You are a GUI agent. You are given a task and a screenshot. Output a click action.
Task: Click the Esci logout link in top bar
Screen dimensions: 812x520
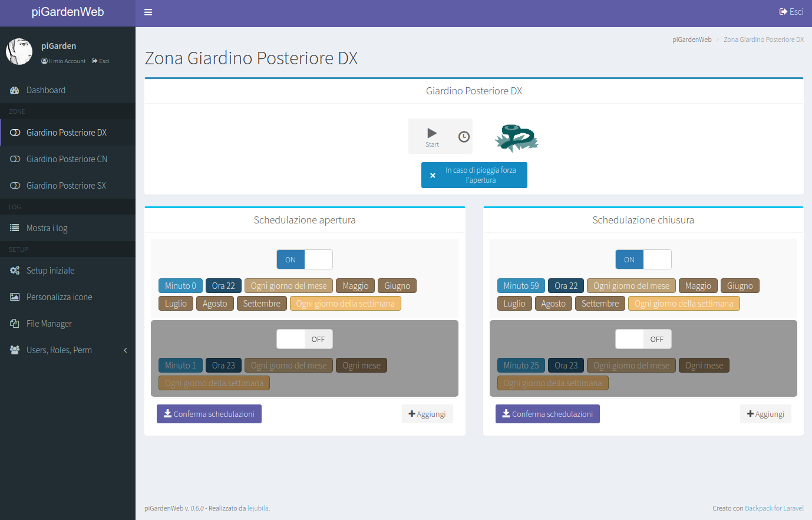click(x=791, y=12)
